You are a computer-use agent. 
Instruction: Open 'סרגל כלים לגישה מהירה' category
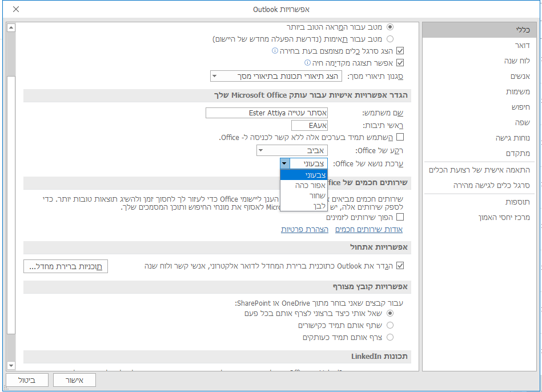click(x=479, y=186)
